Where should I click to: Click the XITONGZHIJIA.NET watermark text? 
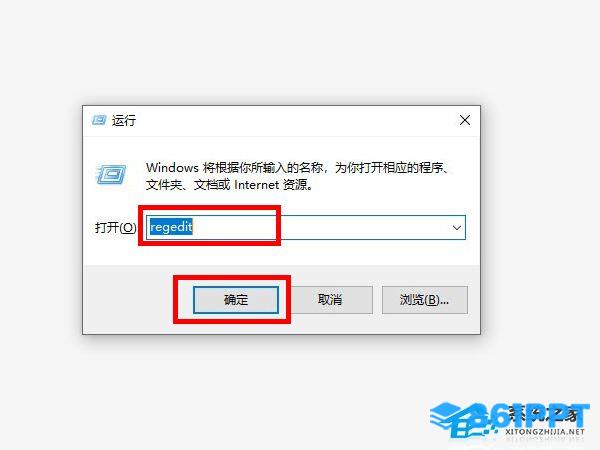pyautogui.click(x=545, y=432)
